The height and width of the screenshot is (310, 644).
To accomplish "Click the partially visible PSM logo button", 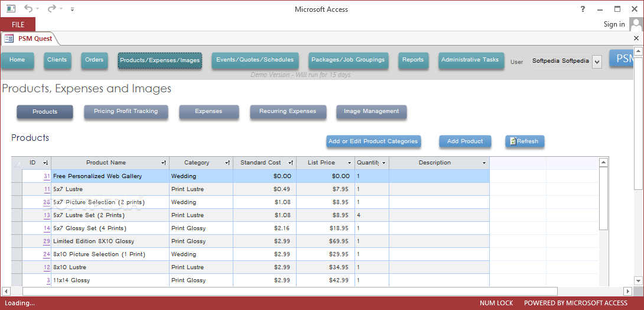I will click(x=621, y=59).
